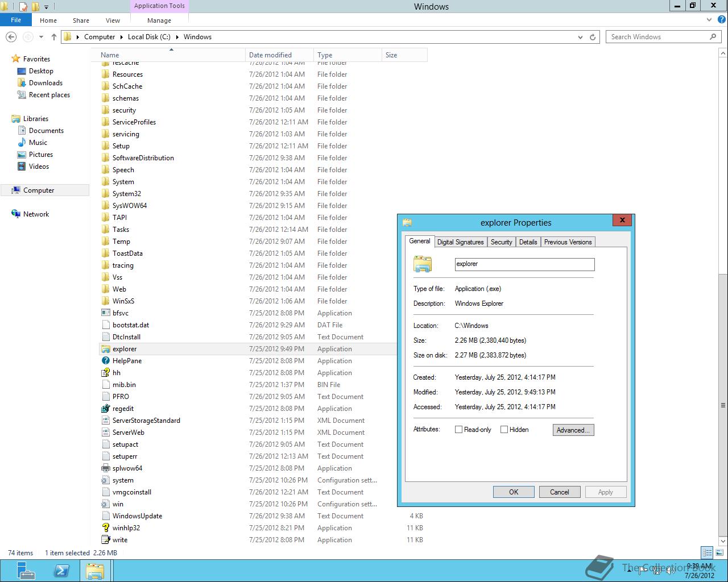Select the regedit application icon
Screen dimensions: 728x582
click(x=105, y=409)
